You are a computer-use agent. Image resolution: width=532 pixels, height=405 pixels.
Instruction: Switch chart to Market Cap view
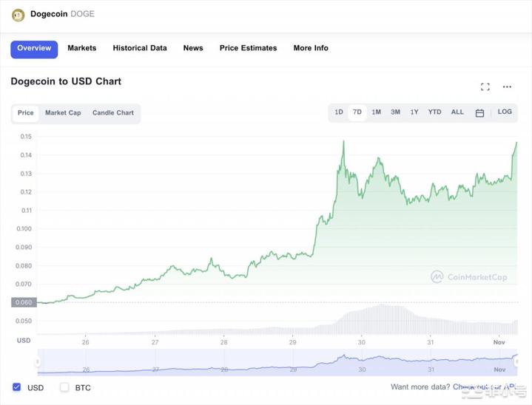[x=63, y=113]
